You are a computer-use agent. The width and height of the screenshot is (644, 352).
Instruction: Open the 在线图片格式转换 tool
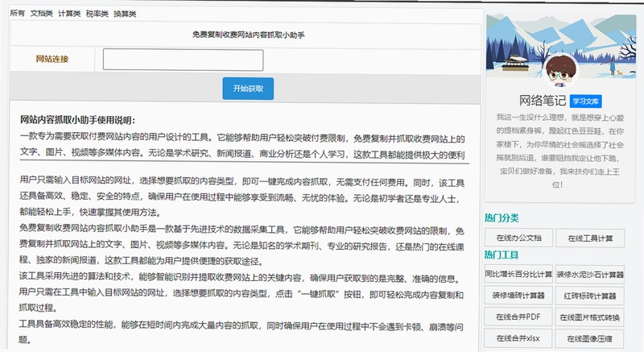point(590,317)
